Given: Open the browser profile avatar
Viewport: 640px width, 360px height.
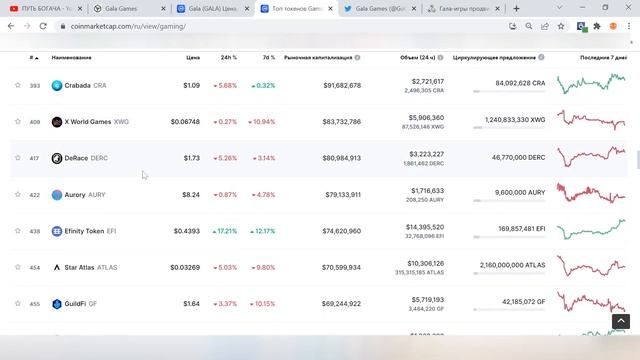Looking at the screenshot, I should point(613,26).
